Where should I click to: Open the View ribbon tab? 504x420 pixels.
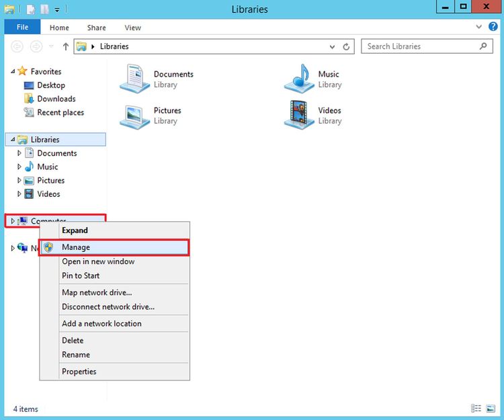point(133,28)
